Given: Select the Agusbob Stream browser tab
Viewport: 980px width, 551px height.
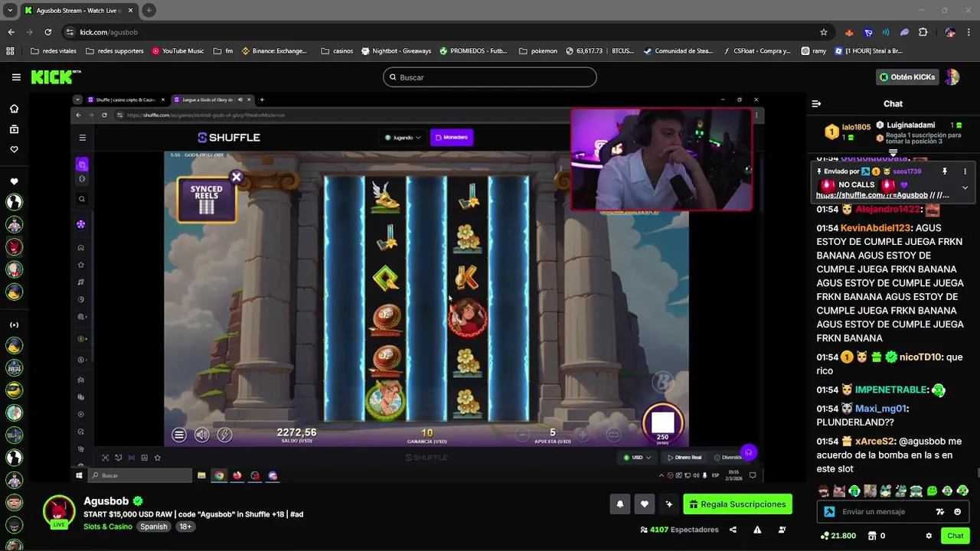Looking at the screenshot, I should pyautogui.click(x=78, y=11).
